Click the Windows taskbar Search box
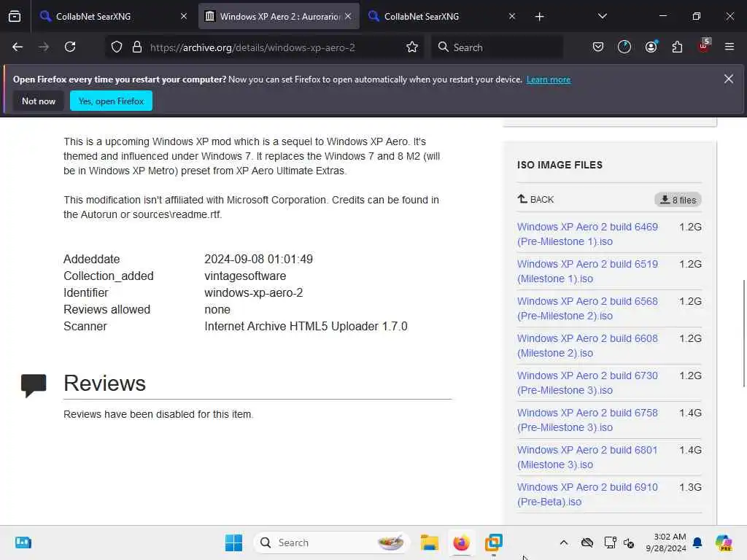Viewport: 747px width, 560px height. click(x=332, y=542)
